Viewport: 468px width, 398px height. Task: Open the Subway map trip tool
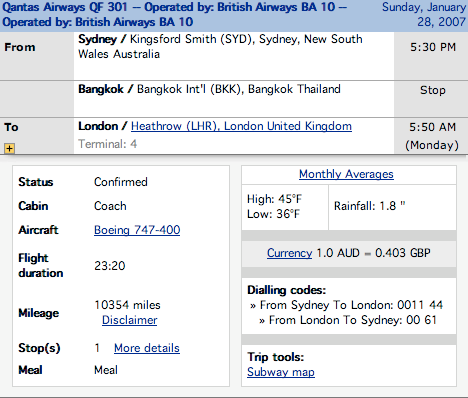281,372
